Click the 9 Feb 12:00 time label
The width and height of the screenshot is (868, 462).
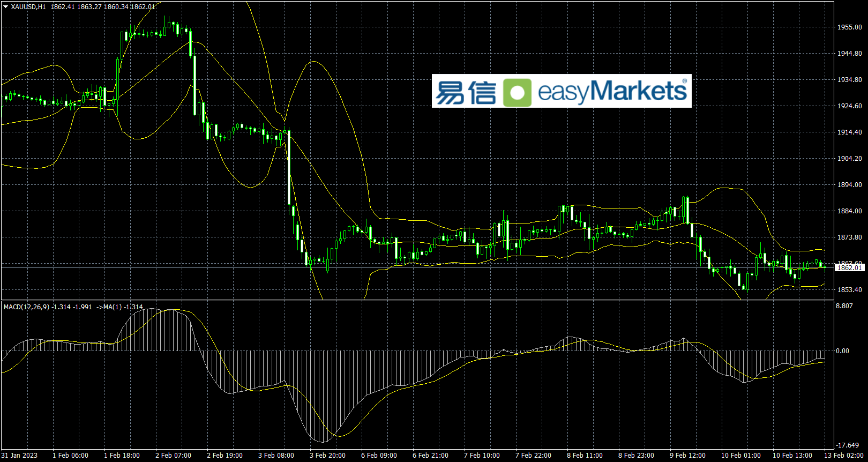[687, 456]
